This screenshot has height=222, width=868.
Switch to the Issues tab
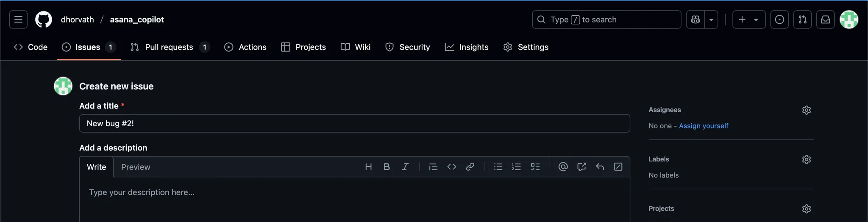point(89,47)
